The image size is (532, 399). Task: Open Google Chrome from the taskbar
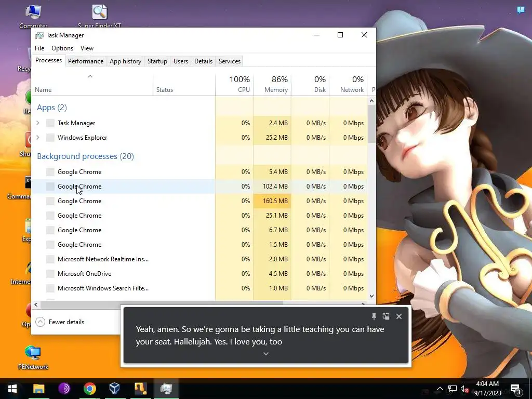pyautogui.click(x=89, y=389)
